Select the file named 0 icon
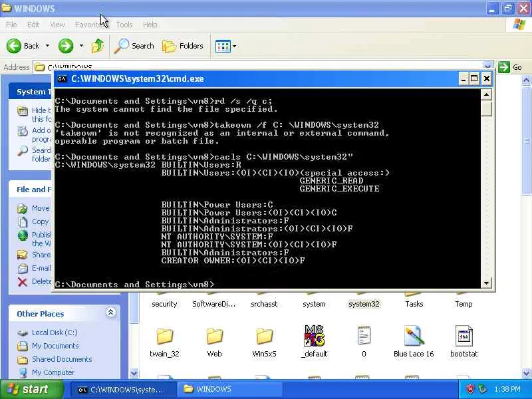 point(364,336)
